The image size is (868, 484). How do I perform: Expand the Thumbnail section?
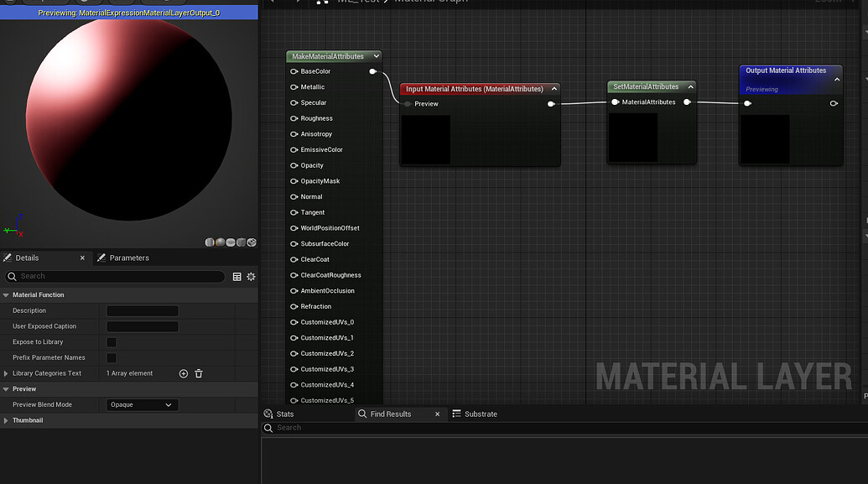[x=7, y=419]
